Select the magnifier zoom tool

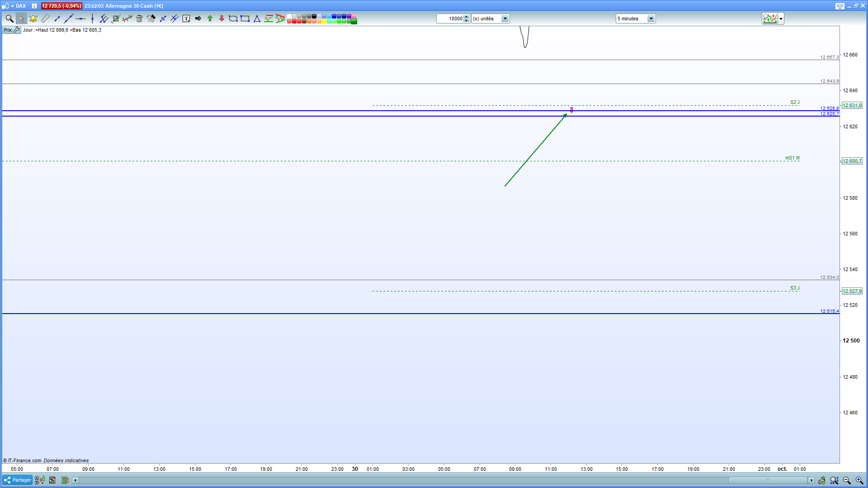(x=9, y=19)
